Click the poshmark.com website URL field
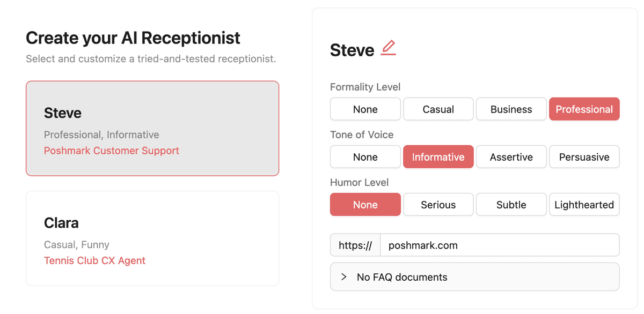 499,245
